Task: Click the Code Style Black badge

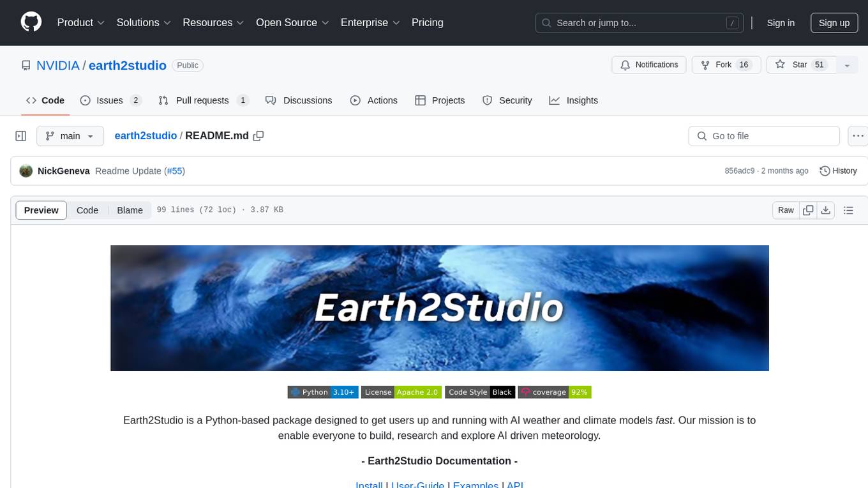Action: 480,392
